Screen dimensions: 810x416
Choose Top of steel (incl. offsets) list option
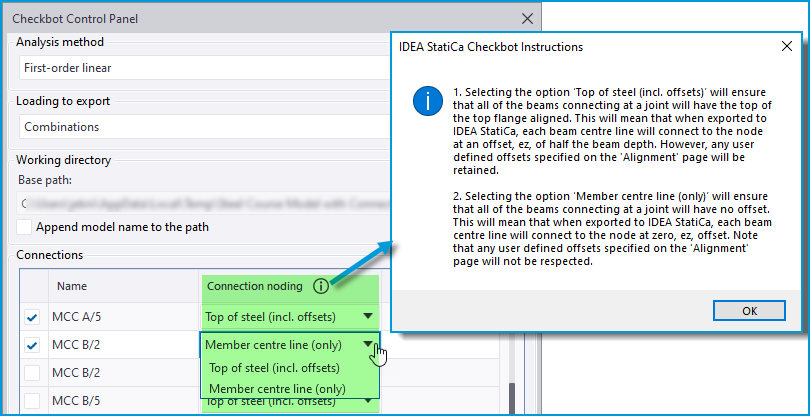point(274,368)
